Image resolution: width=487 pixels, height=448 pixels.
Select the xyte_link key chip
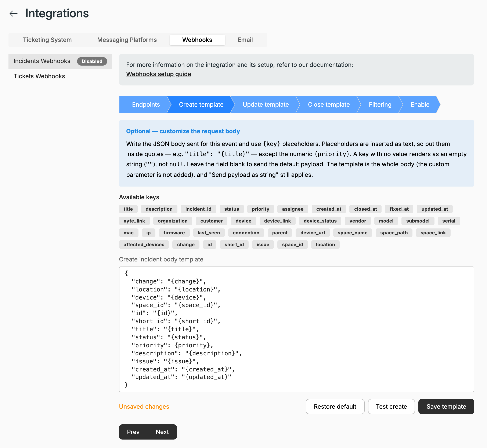[134, 221]
